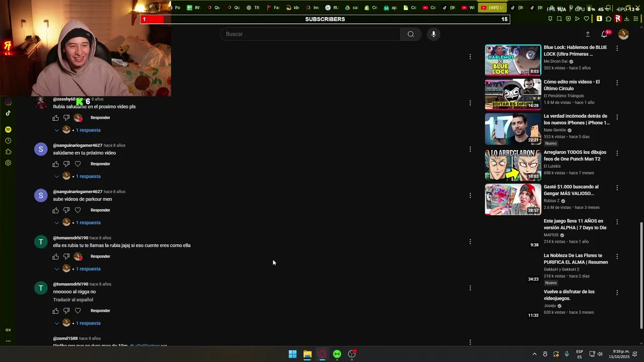This screenshot has height=362, width=644.
Task: Like the zesshy68 comment
Action: 56,118
